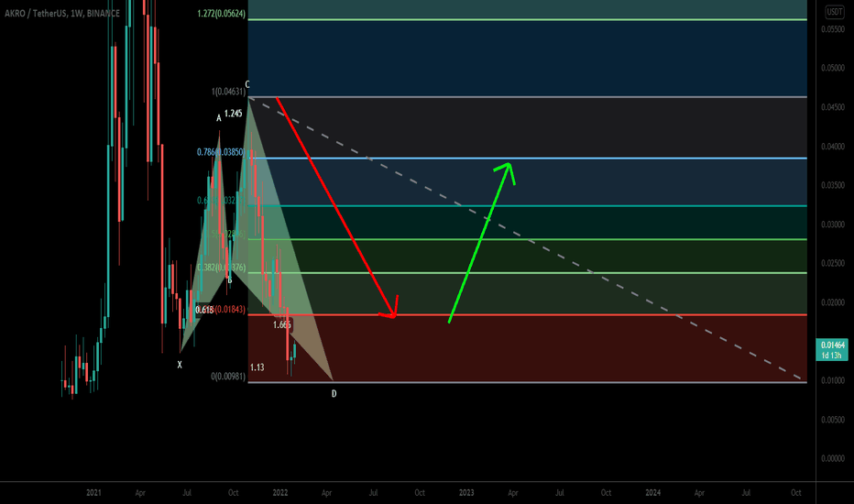This screenshot has height=504, width=854.
Task: Click 0.00000 on the price axis
Action: click(x=833, y=458)
